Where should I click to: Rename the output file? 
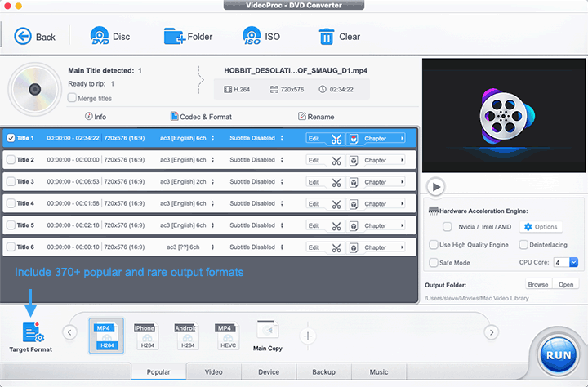click(316, 117)
